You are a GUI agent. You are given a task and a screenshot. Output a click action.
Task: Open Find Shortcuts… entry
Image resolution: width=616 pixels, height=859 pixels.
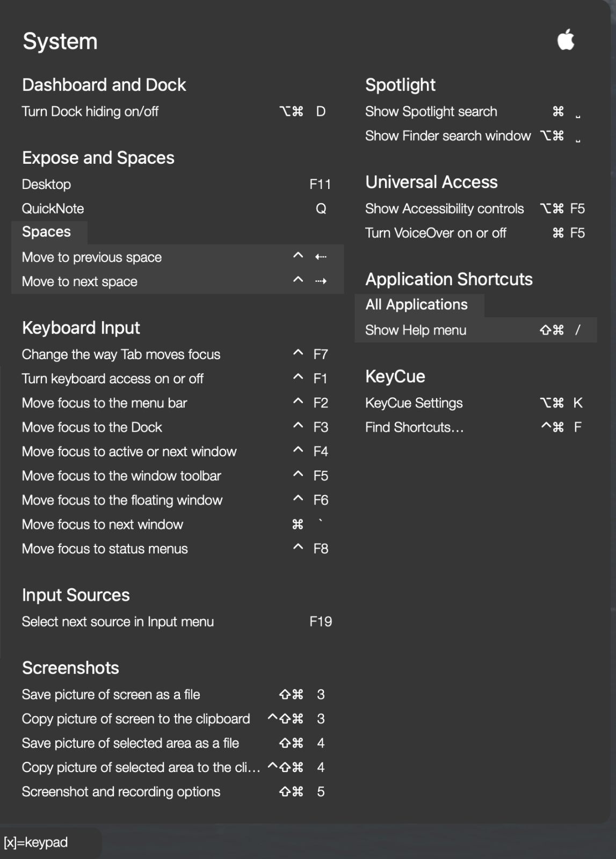[x=414, y=427]
